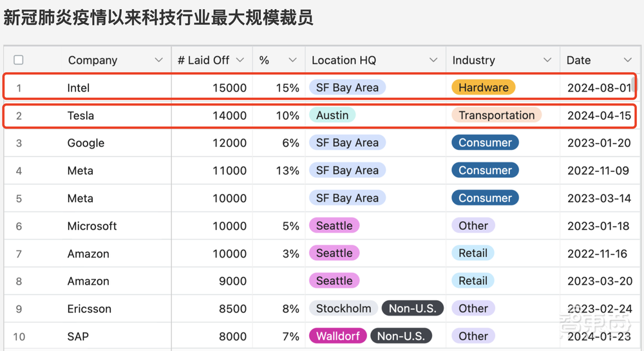
Task: Click the Hardware tag in Intel row
Action: (x=483, y=88)
